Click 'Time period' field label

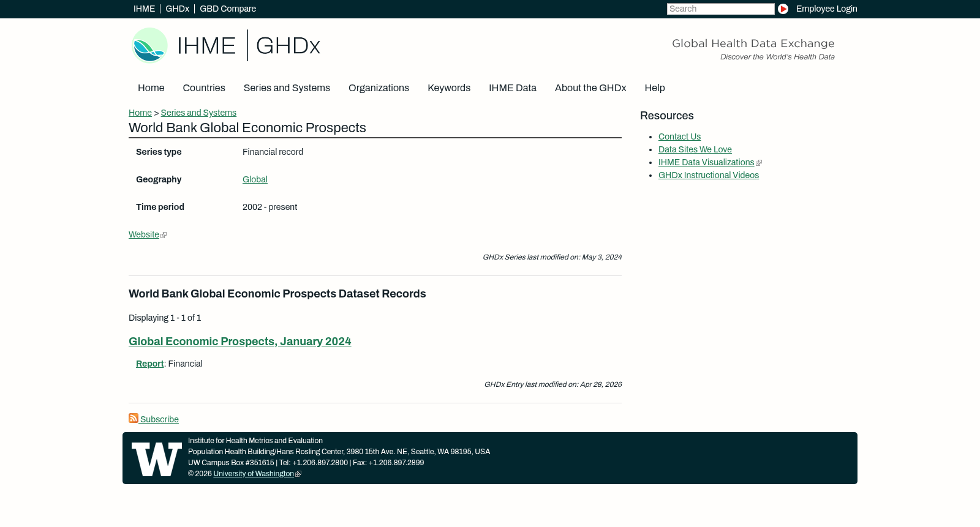pyautogui.click(x=160, y=207)
